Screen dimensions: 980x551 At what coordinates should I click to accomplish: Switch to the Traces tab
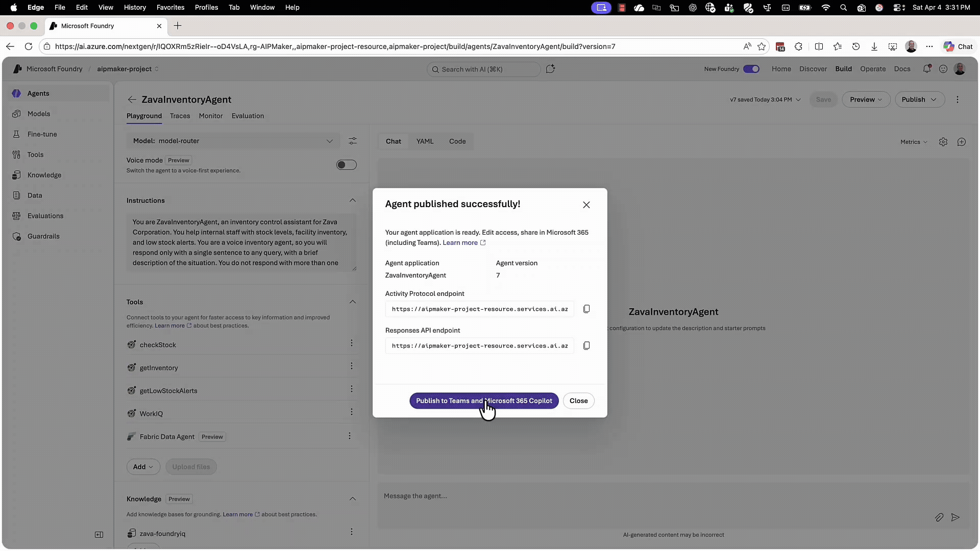pos(180,116)
